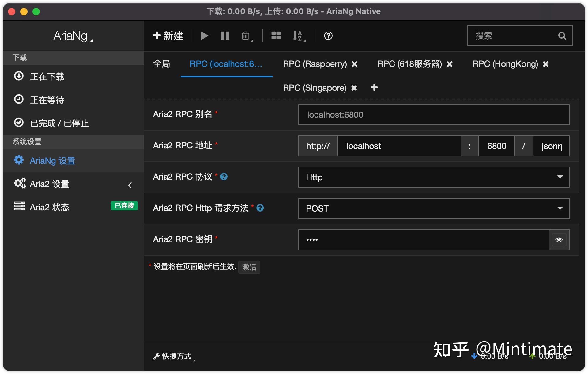588x374 pixels.
Task: Open the Shortcuts (快捷方式) menu
Action: (174, 356)
